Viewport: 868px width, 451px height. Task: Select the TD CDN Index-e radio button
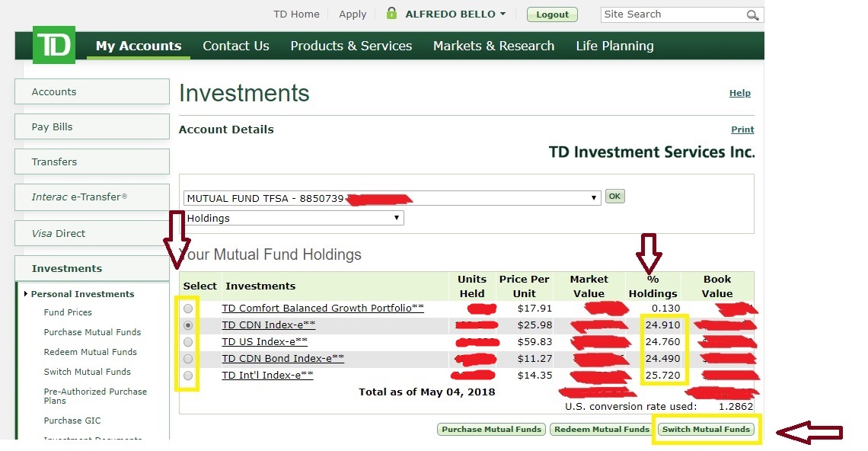point(188,325)
